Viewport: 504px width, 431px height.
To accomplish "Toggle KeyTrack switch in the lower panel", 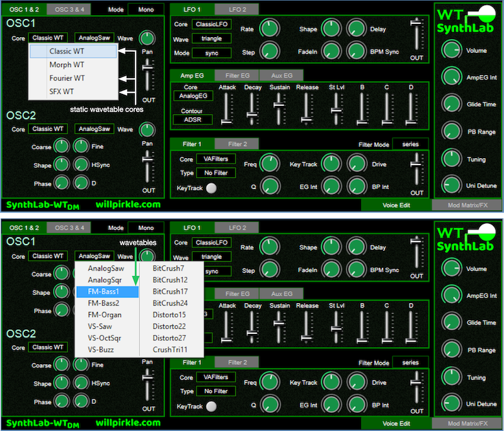I will click(211, 406).
